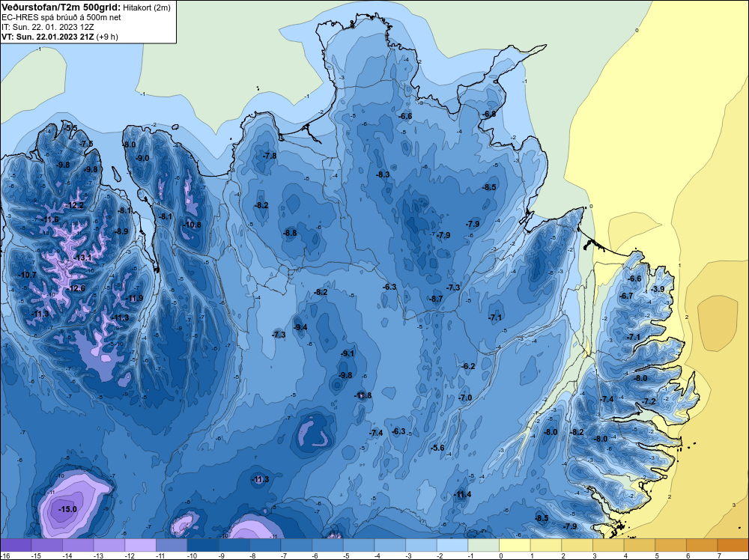Screen dimensions: 749x560
Task: Click the -9.1 temperature value
Action: 348,354
